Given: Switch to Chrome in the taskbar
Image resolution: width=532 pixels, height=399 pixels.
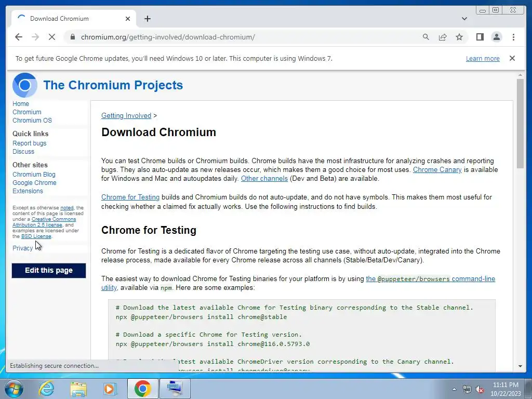Looking at the screenshot, I should tap(142, 389).
